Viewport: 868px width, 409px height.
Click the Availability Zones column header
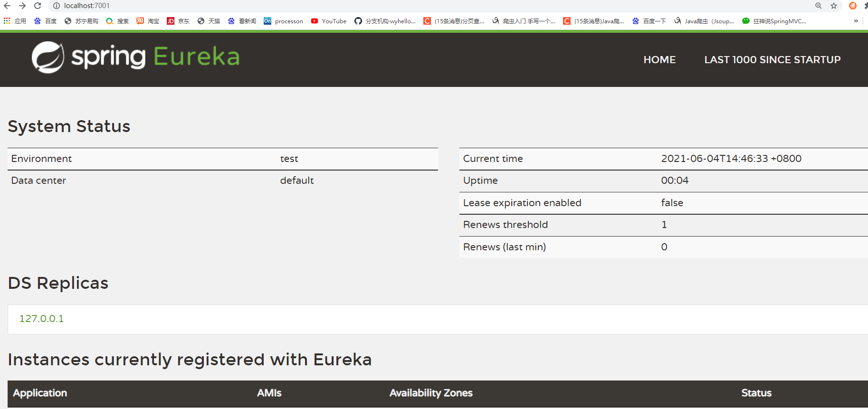coord(431,393)
